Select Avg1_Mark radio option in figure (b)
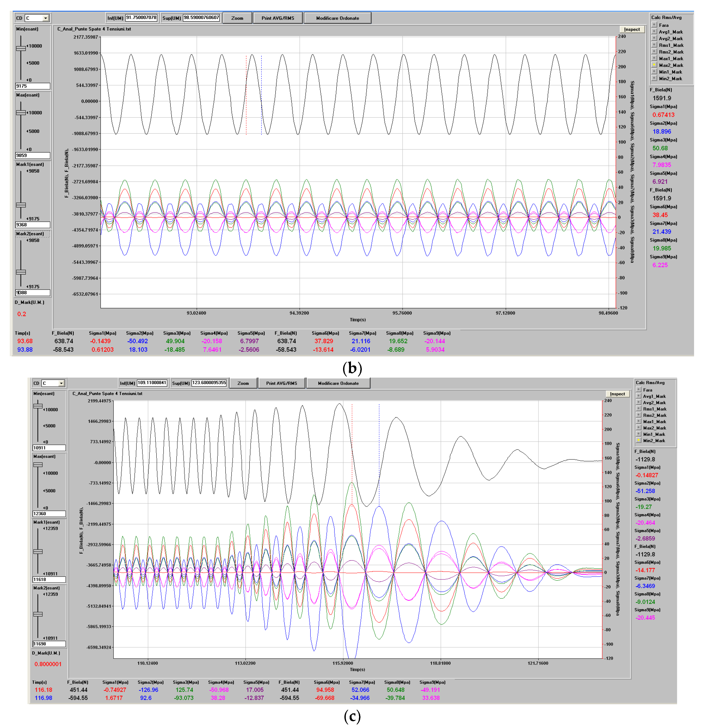The height and width of the screenshot is (728, 701). pyautogui.click(x=654, y=32)
